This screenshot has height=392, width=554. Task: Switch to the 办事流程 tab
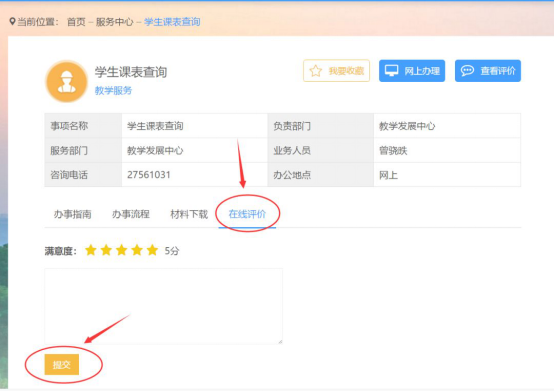[131, 214]
